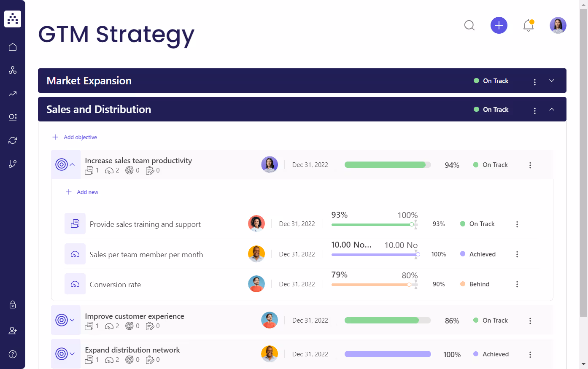
Task: Open the Sales and Distribution options menu
Action: (535, 110)
